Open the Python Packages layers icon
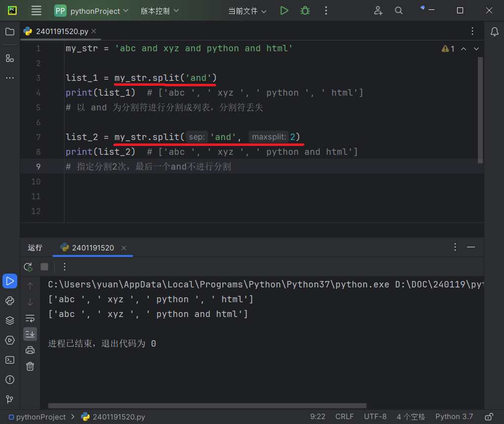Screen dimensions: 504x424 tap(10, 320)
